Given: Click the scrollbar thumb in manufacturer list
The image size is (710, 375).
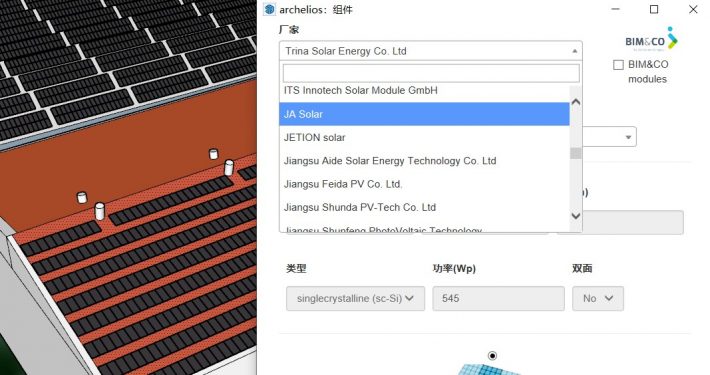Looking at the screenshot, I should click(576, 154).
